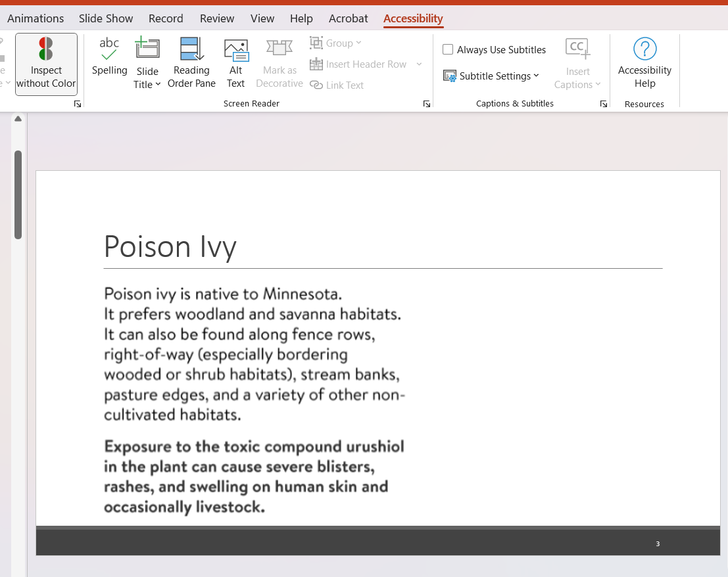
Task: Open the Reading Order Pane
Action: click(191, 63)
